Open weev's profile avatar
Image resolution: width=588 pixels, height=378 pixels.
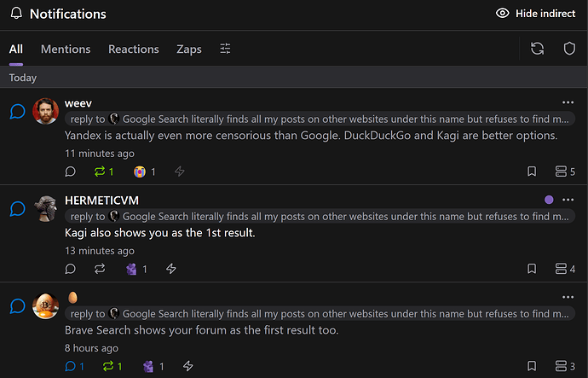46,111
